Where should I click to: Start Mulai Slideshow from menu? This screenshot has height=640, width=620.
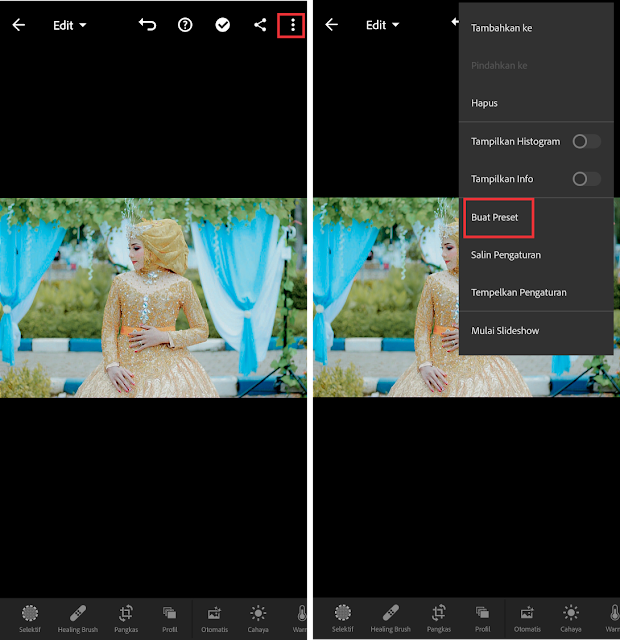coord(536,331)
